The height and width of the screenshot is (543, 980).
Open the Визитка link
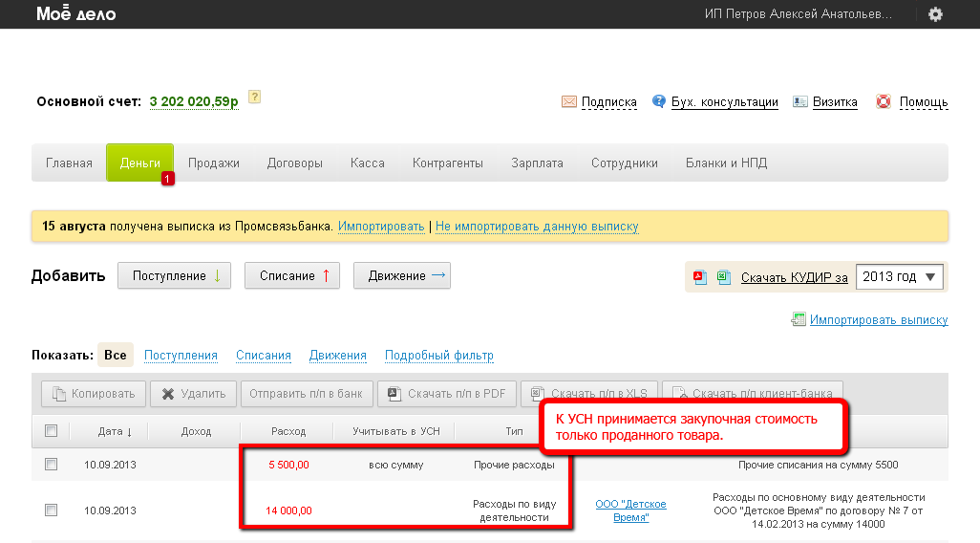pos(835,101)
